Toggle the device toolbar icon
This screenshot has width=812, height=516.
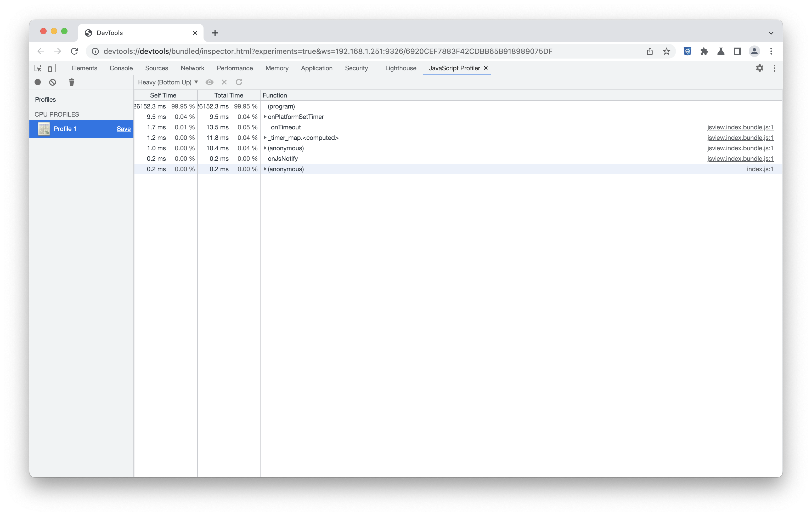click(52, 68)
